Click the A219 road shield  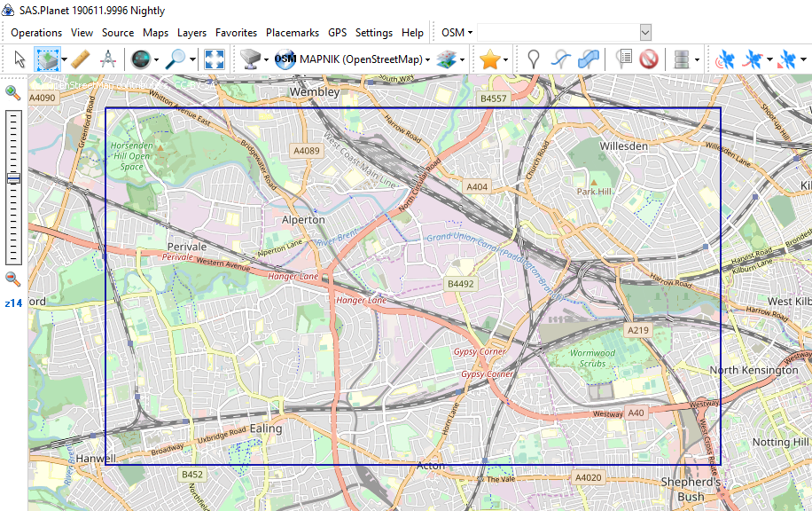click(638, 330)
